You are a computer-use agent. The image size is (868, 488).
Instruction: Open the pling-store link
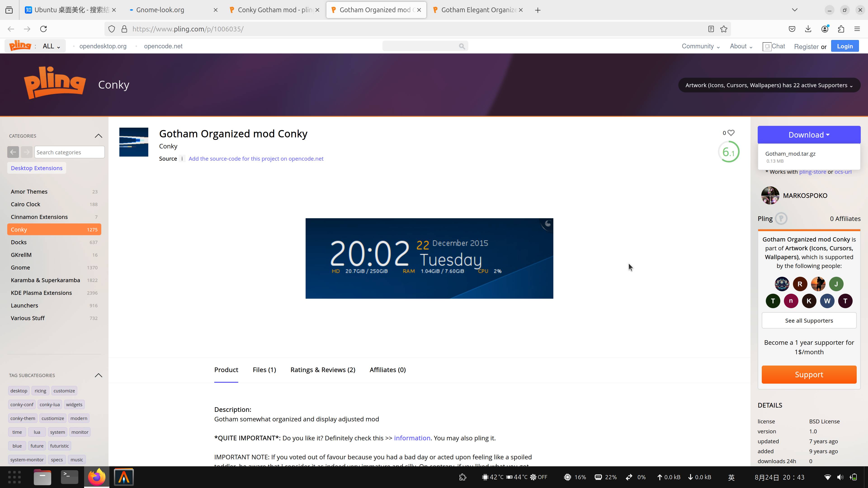coord(812,172)
